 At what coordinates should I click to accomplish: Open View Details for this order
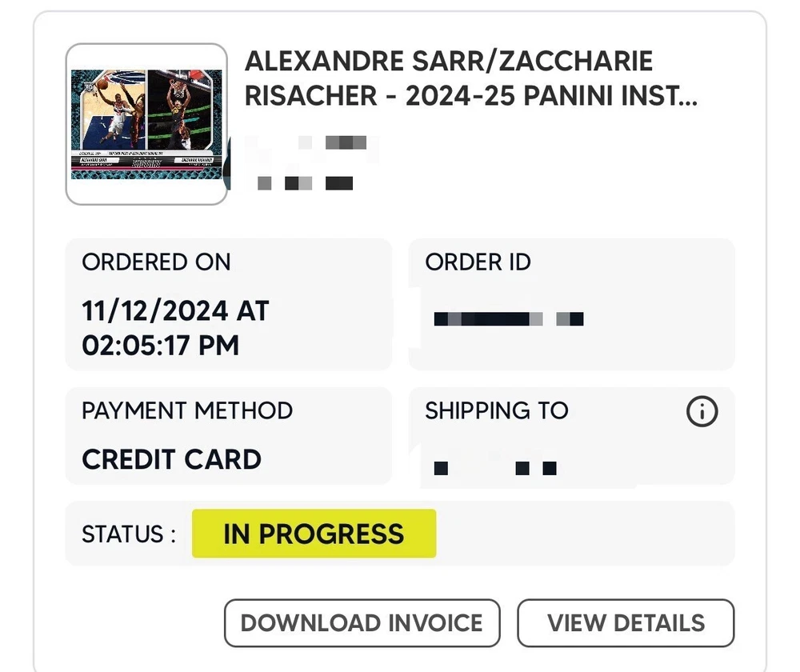626,623
